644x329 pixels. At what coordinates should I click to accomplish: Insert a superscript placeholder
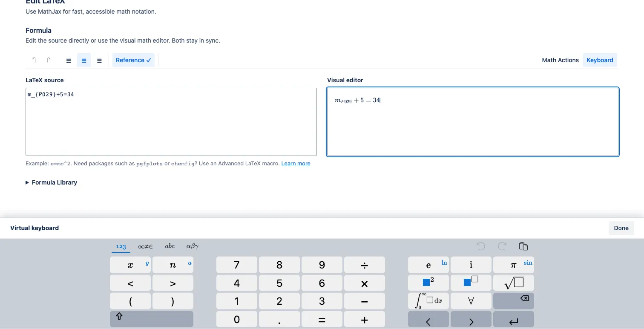tap(471, 283)
